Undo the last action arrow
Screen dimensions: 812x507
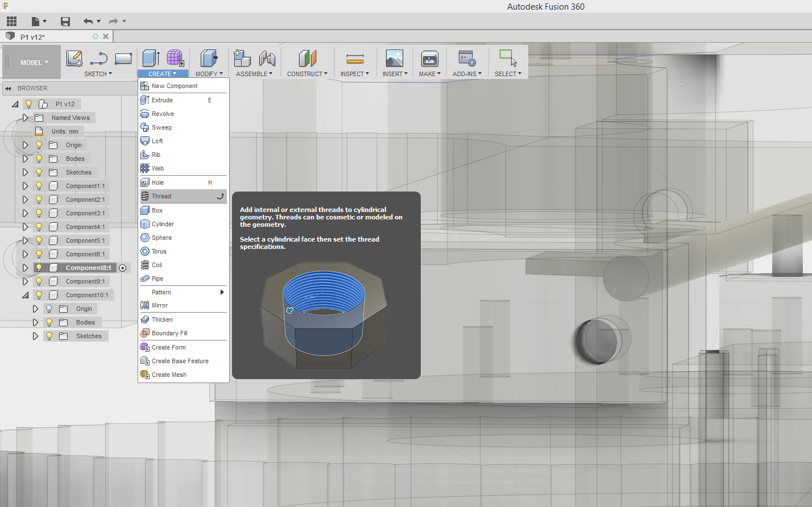[x=88, y=22]
